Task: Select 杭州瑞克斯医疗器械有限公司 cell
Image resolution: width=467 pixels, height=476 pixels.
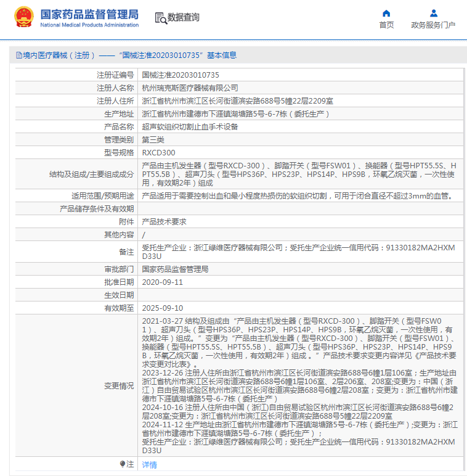Action: tap(190, 88)
